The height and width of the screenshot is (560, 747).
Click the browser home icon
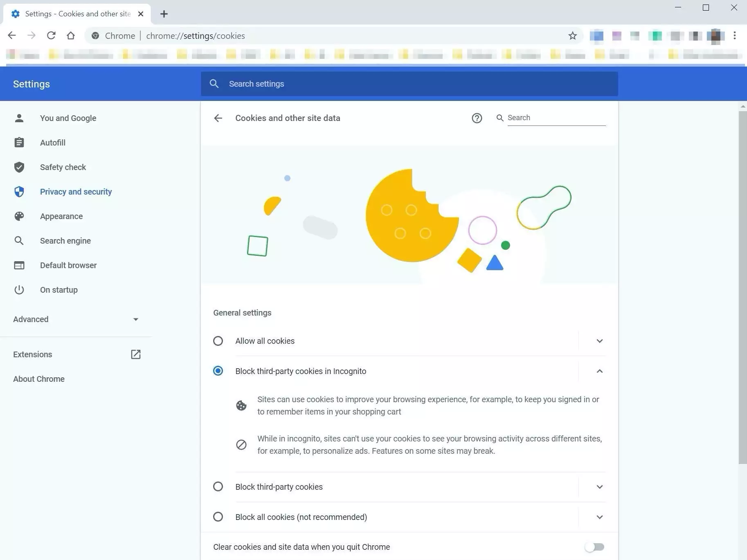pyautogui.click(x=71, y=36)
